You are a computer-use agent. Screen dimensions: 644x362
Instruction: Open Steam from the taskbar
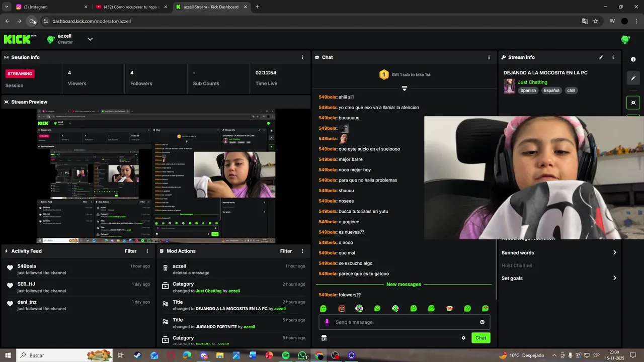pos(137,355)
